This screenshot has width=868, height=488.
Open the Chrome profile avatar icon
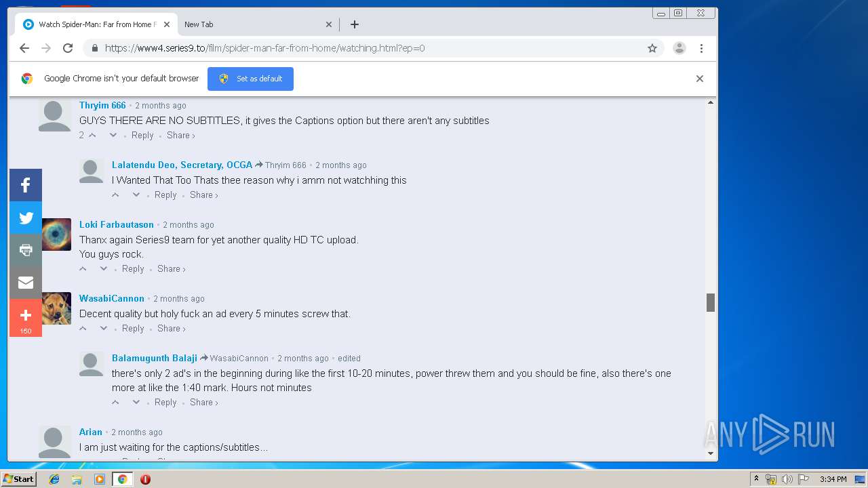679,48
